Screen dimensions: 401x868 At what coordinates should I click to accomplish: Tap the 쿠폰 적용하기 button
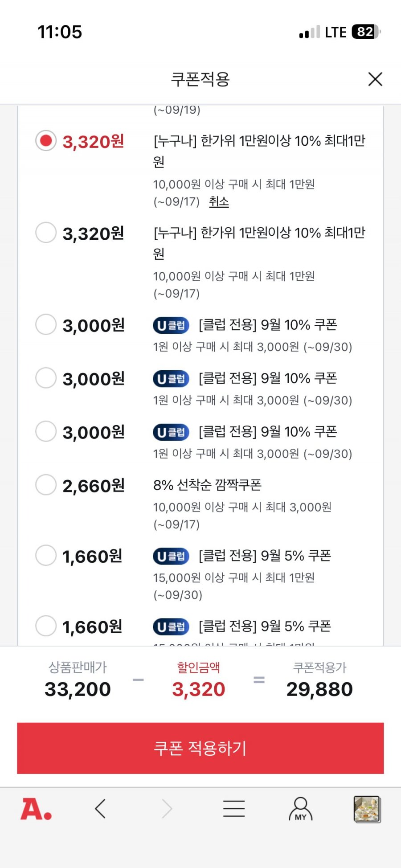point(200,748)
